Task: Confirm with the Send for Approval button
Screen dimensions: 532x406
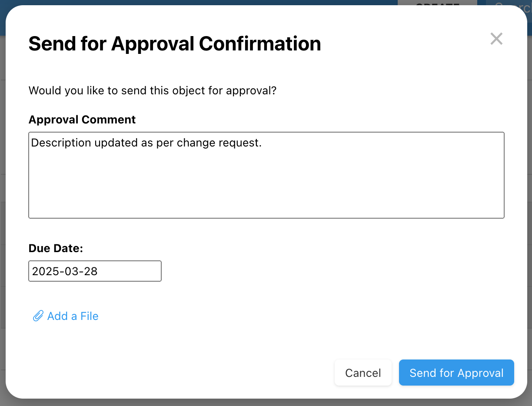Action: tap(456, 373)
